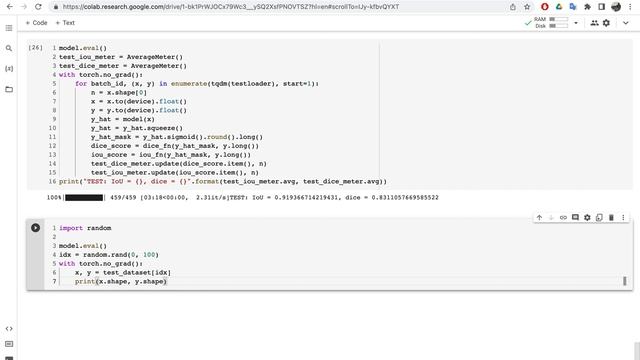
Task: Collapse the Colab header with chevron
Action: (x=625, y=23)
